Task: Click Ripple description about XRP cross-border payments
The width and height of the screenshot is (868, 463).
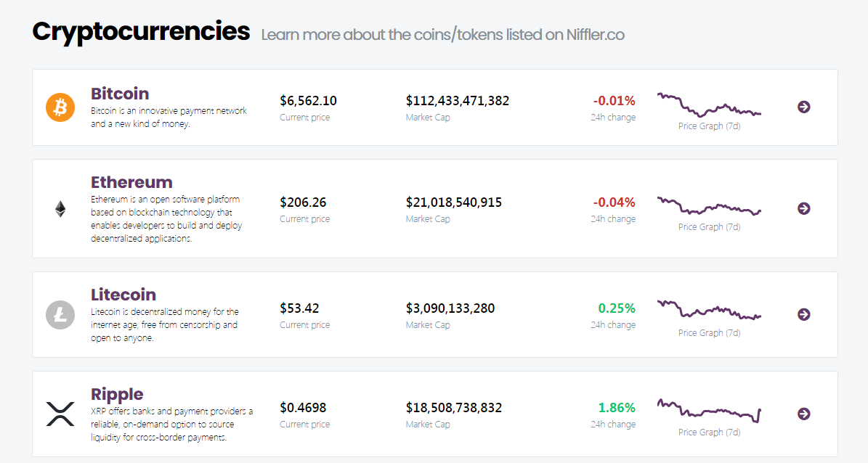Action: point(171,425)
